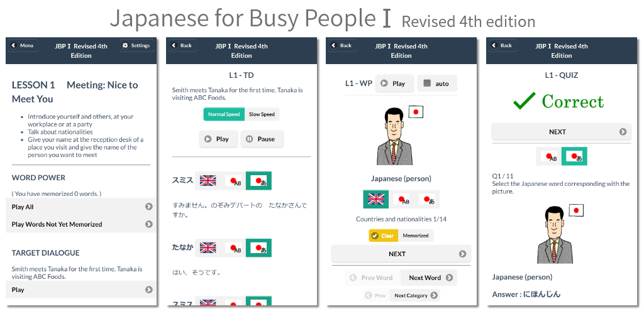Pause the target dialogue audio
Image resolution: width=644 pixels, height=314 pixels.
click(x=262, y=139)
